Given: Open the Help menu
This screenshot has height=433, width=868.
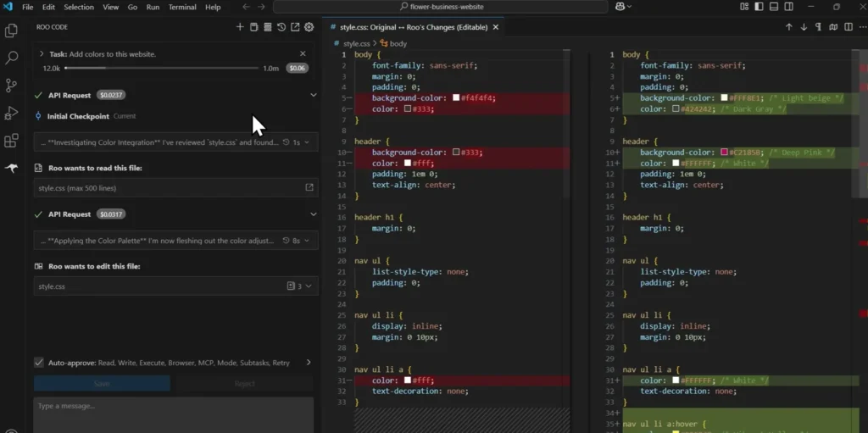Looking at the screenshot, I should (213, 7).
